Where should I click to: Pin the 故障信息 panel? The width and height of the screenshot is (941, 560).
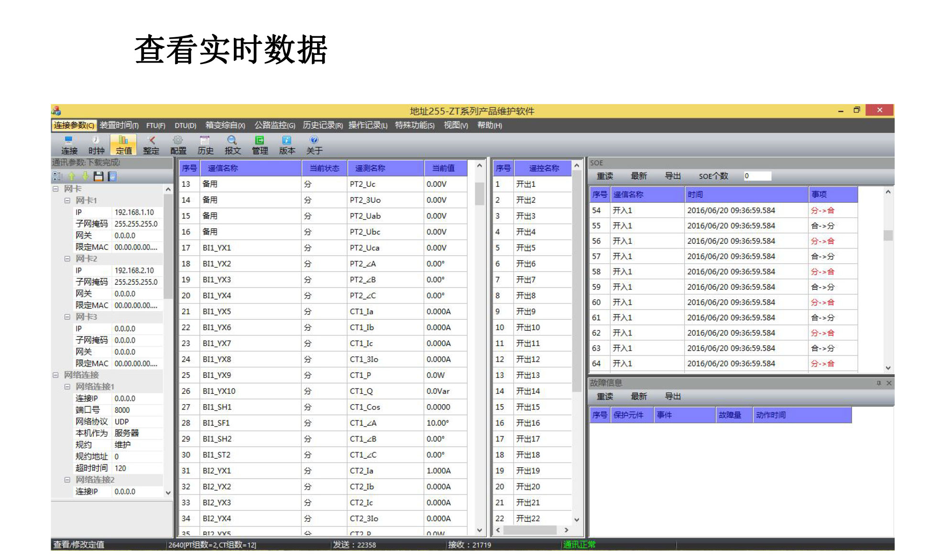pos(878,383)
